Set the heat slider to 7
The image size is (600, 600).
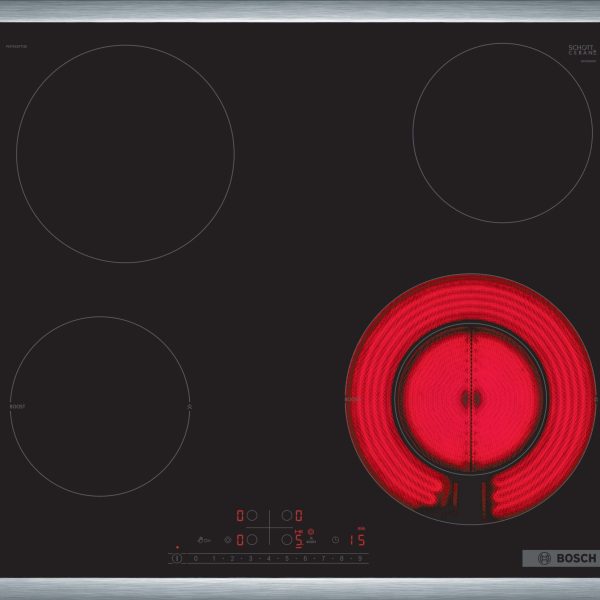pos(323,559)
